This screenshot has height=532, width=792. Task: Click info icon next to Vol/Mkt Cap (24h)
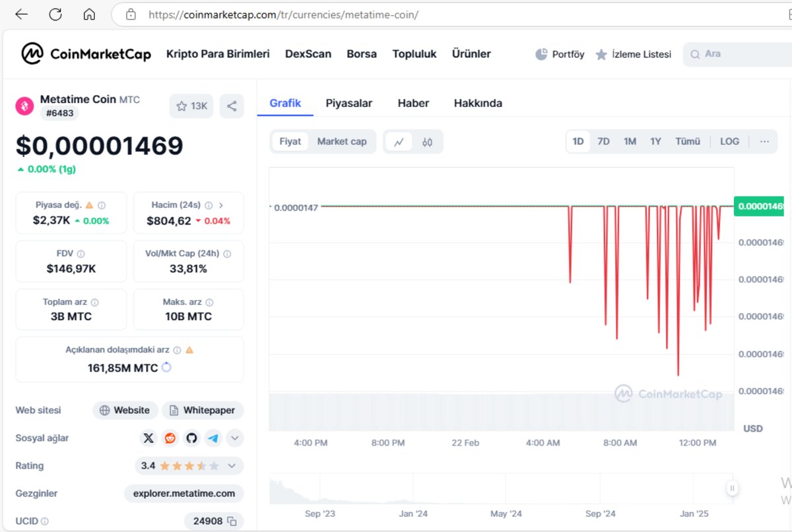click(x=228, y=253)
